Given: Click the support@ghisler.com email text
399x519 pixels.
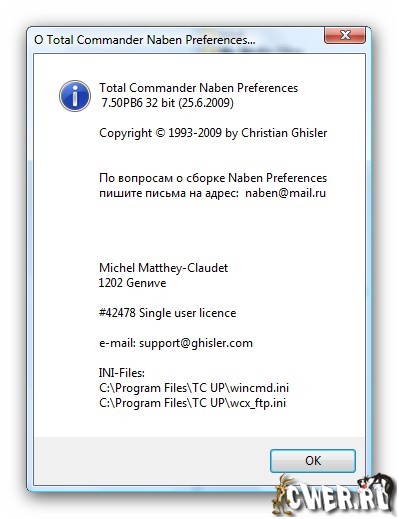Looking at the screenshot, I should (x=196, y=343).
